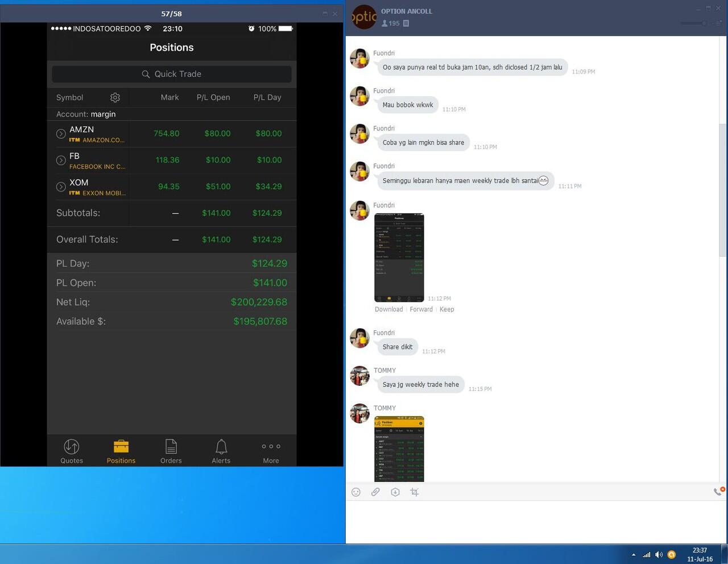The height and width of the screenshot is (564, 728).
Task: Click the orange tray application icon
Action: (672, 555)
